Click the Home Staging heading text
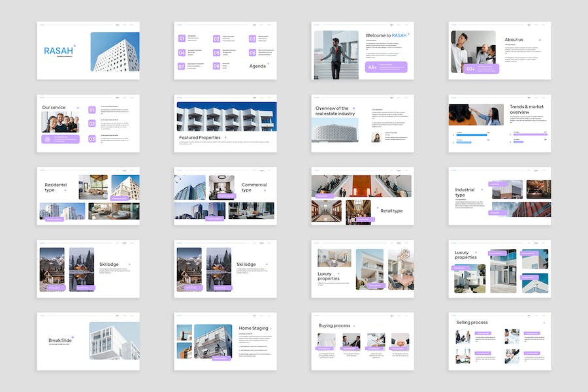 (x=253, y=328)
